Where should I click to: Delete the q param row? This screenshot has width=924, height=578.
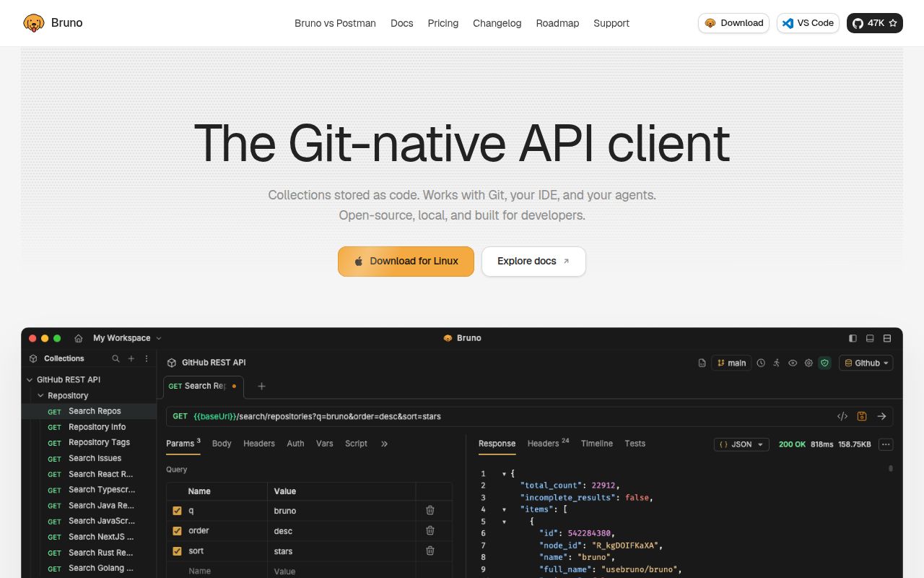(x=430, y=510)
